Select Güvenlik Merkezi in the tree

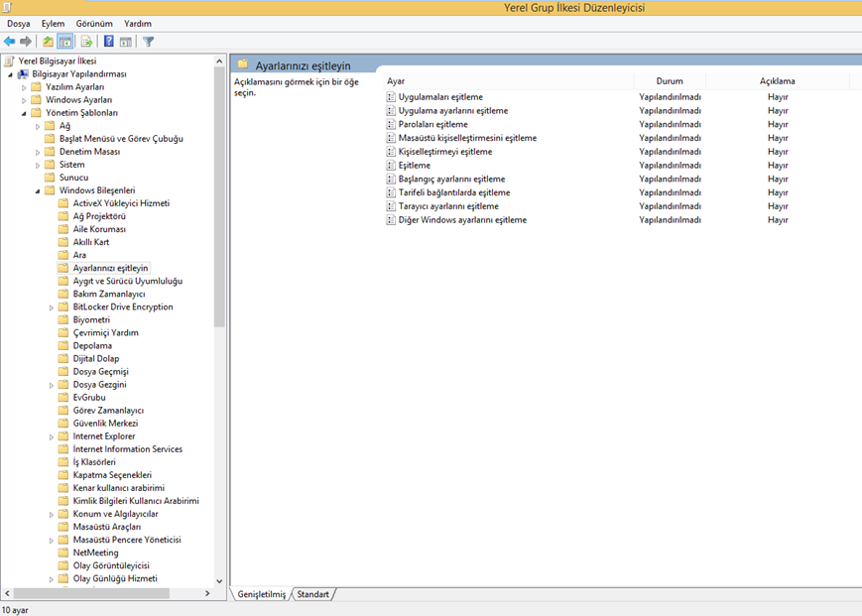(105, 424)
